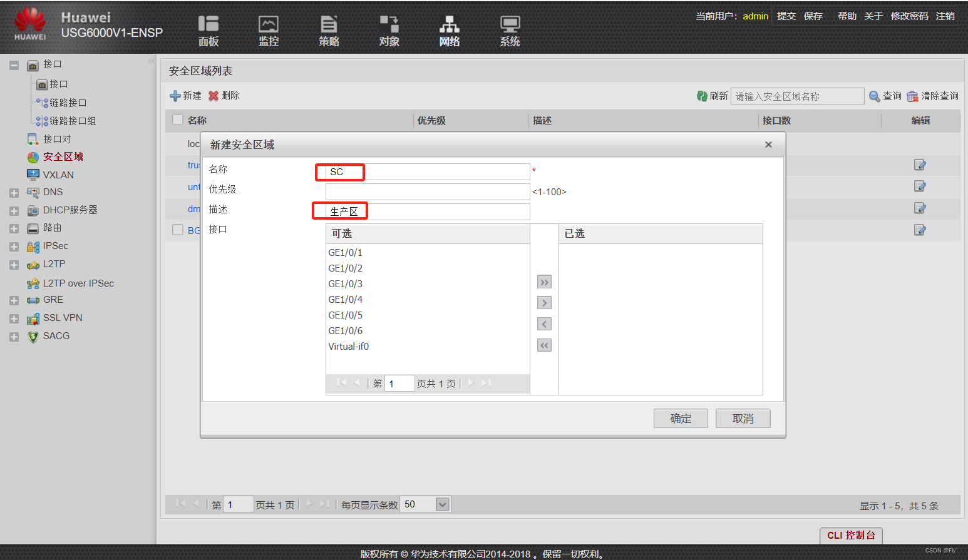Expand the IPSec tree node
The width and height of the screenshot is (968, 560).
pos(14,247)
